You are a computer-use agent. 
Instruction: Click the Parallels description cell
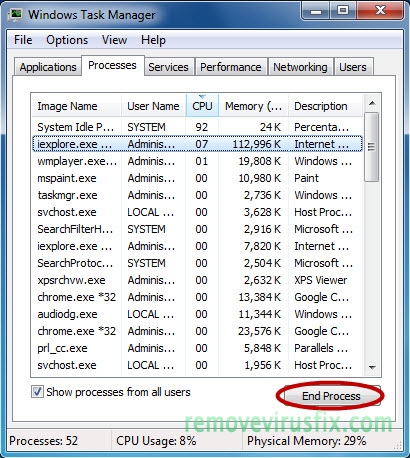[x=321, y=348]
